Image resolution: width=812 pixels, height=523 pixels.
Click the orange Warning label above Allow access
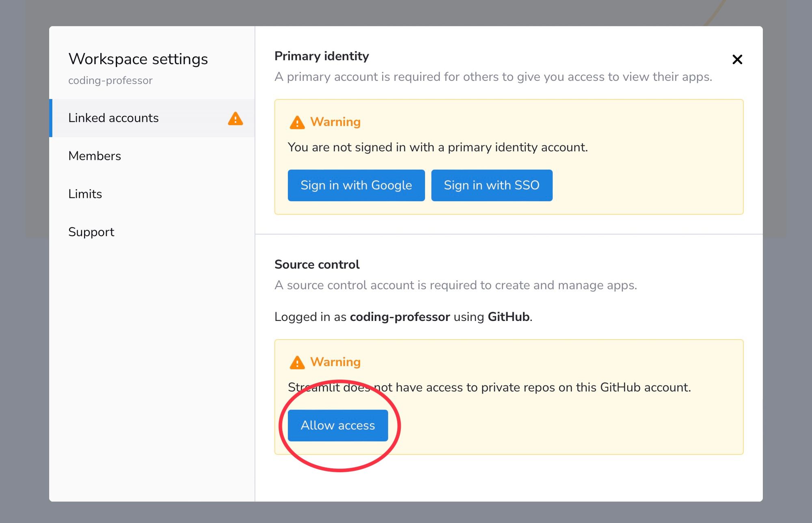click(x=335, y=362)
